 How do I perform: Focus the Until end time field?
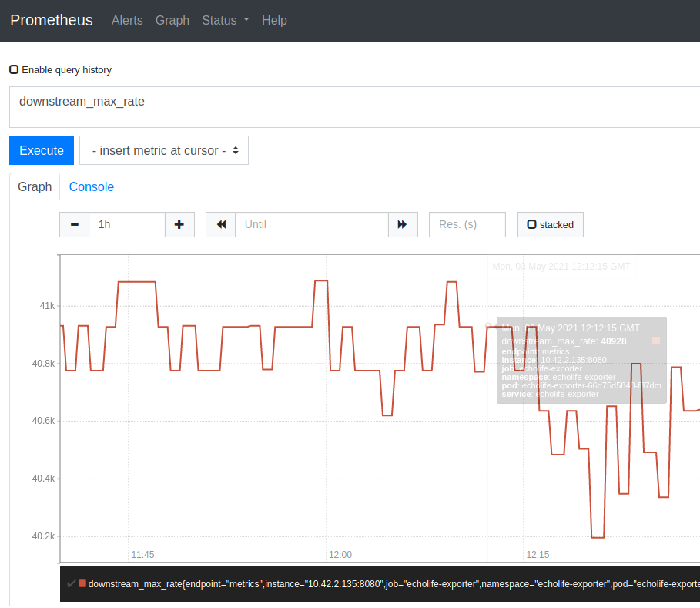pos(312,224)
